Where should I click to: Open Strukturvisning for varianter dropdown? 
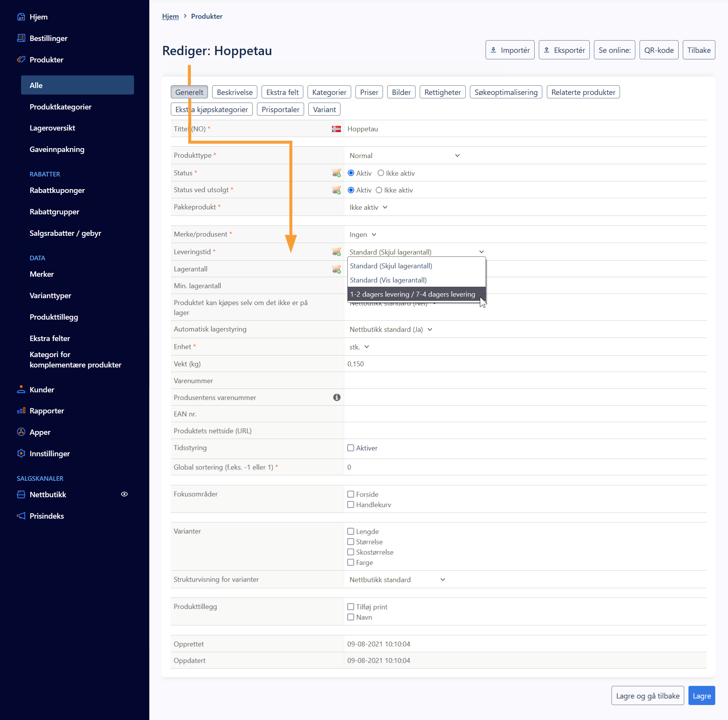tap(398, 580)
